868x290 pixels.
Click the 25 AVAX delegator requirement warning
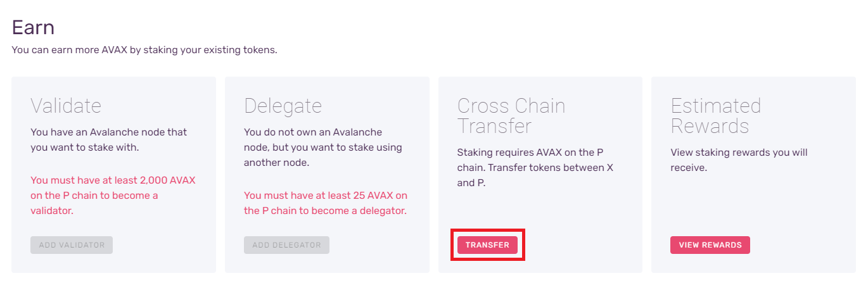coord(326,203)
